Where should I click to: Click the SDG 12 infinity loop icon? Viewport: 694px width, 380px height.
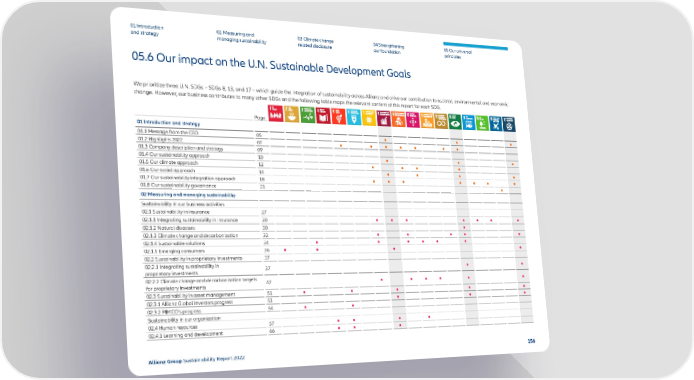[x=441, y=121]
